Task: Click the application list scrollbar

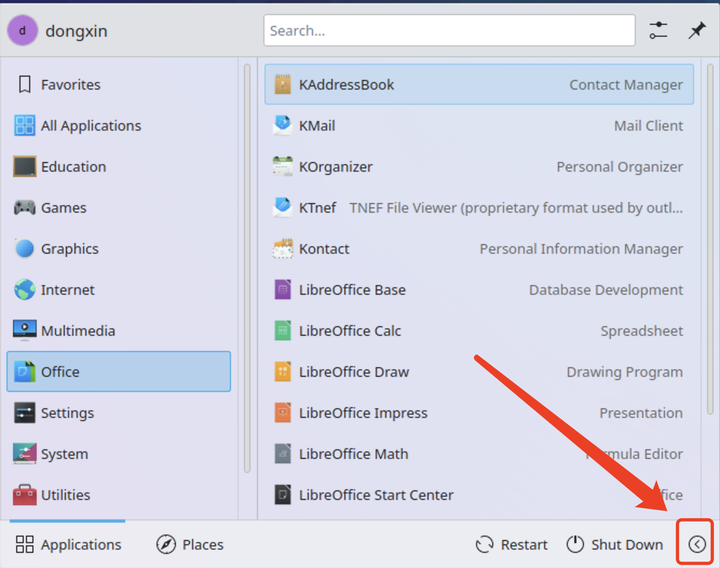Action: click(710, 239)
